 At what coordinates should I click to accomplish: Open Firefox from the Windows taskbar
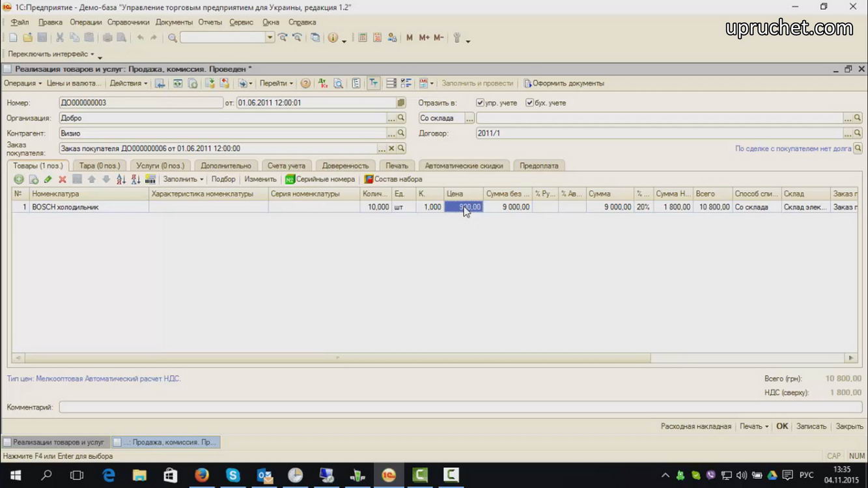click(x=201, y=475)
